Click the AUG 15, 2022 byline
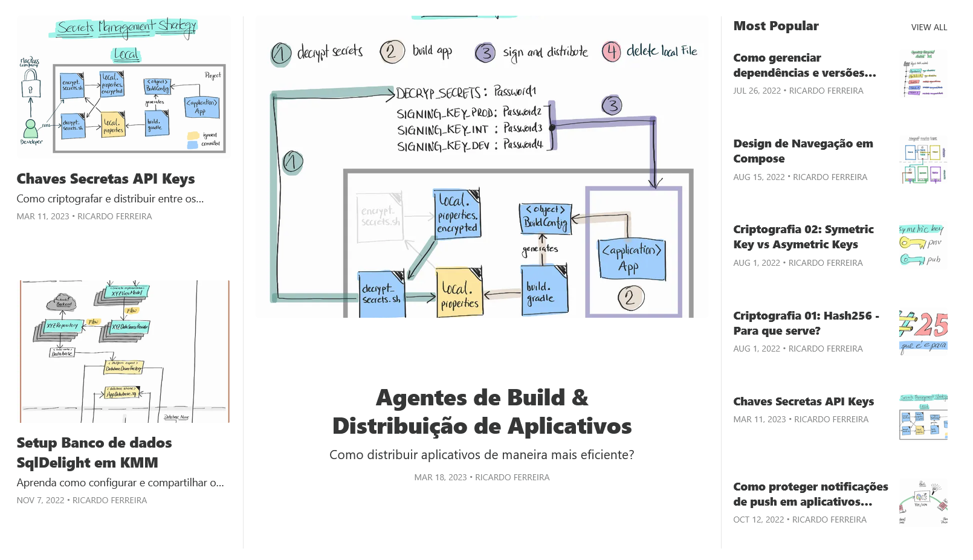973x560 pixels. tap(800, 177)
